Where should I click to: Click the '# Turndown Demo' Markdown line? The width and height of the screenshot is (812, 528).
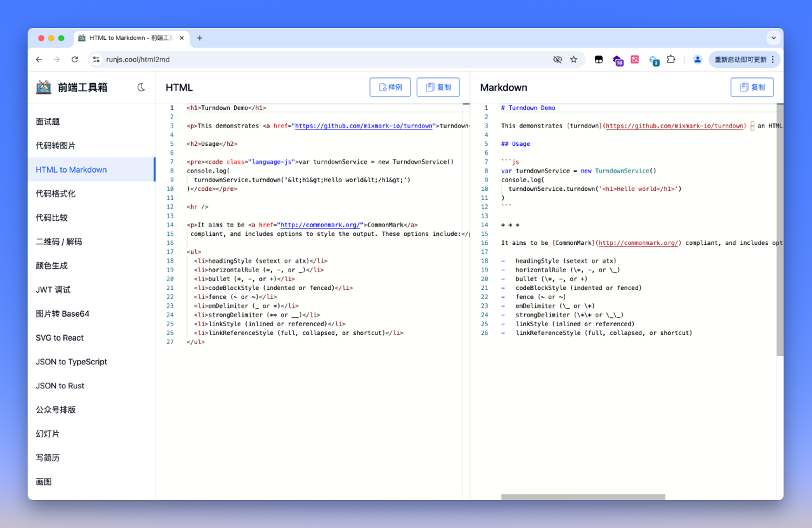pos(528,108)
